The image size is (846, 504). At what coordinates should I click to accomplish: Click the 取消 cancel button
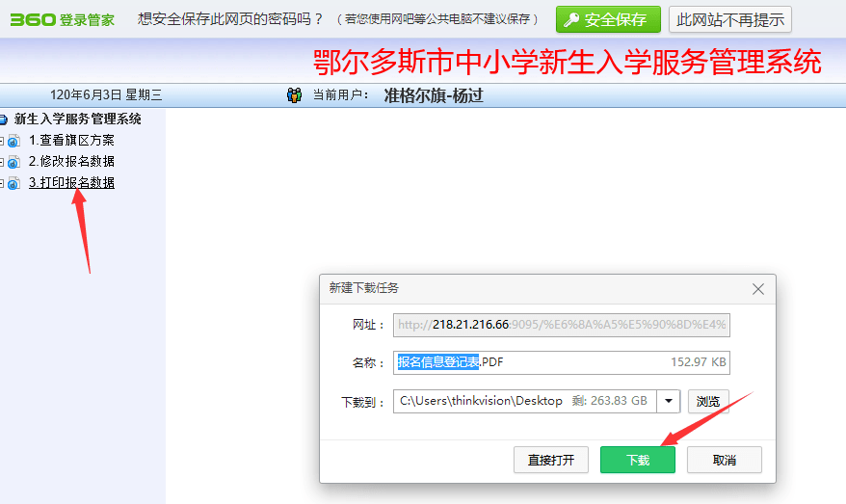click(x=724, y=460)
